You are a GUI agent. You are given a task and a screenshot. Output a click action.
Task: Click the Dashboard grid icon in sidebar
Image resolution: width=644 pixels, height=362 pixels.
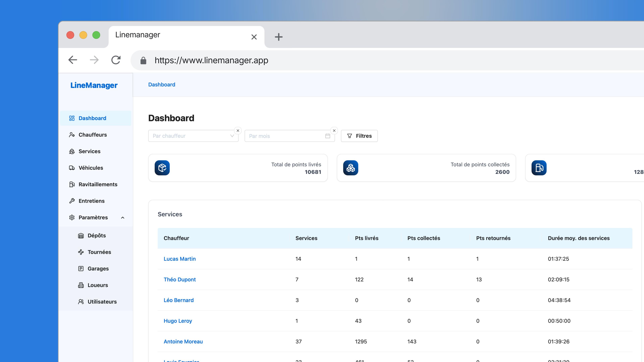tap(72, 118)
